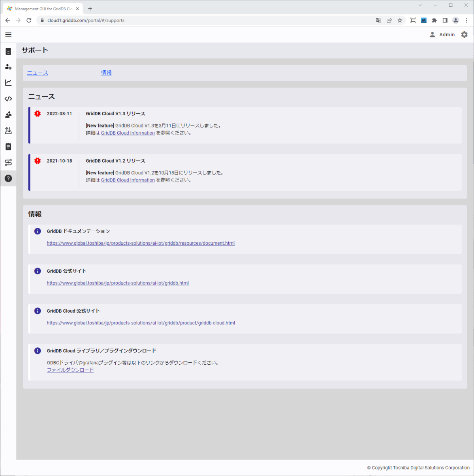Viewport: 474px width, 476px height.
Task: Open the tab search chevron in title bar
Action: 420,5
